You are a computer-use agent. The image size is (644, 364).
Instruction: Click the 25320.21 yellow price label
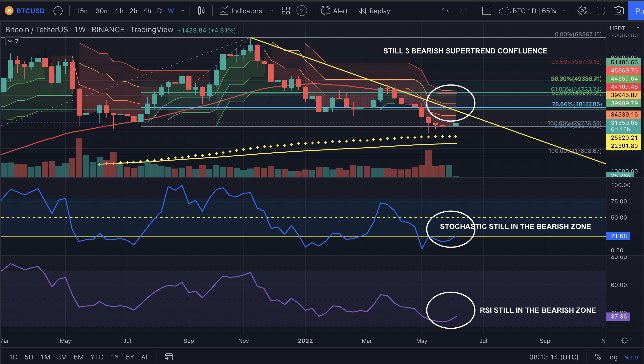click(623, 137)
